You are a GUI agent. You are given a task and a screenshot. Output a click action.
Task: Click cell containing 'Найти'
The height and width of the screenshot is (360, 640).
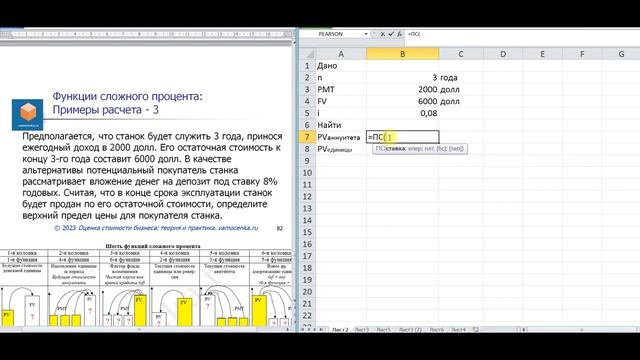click(x=341, y=125)
